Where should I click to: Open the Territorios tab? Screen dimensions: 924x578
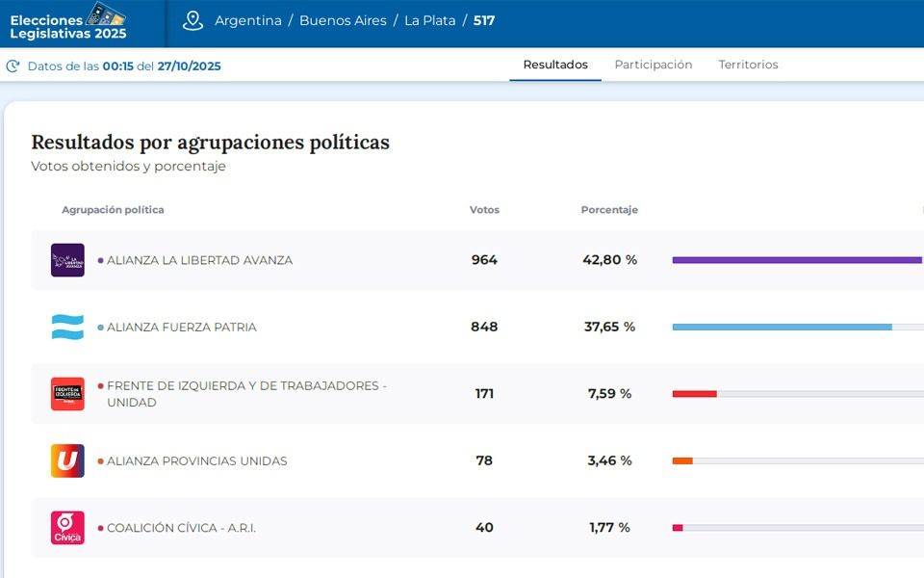(748, 65)
